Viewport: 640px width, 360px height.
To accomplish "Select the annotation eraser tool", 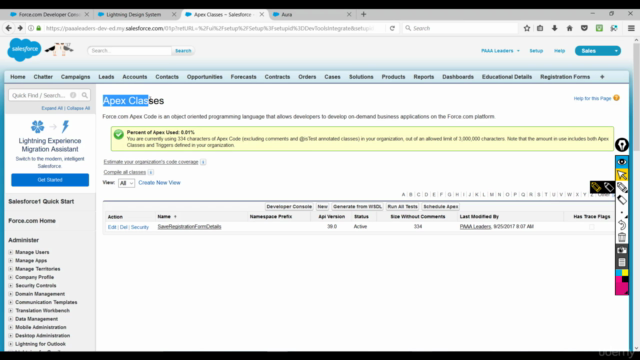I will (622, 200).
